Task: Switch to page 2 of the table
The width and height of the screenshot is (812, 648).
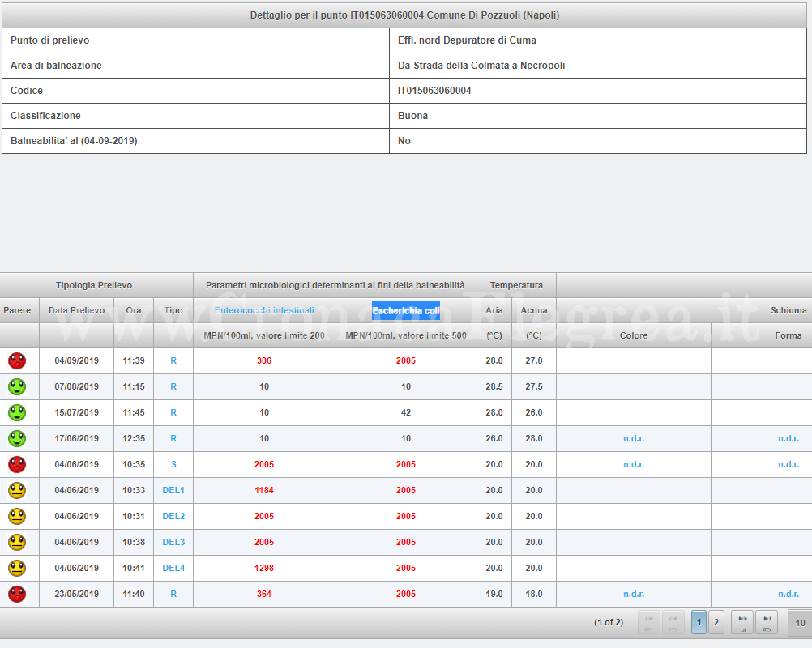Action: (716, 622)
